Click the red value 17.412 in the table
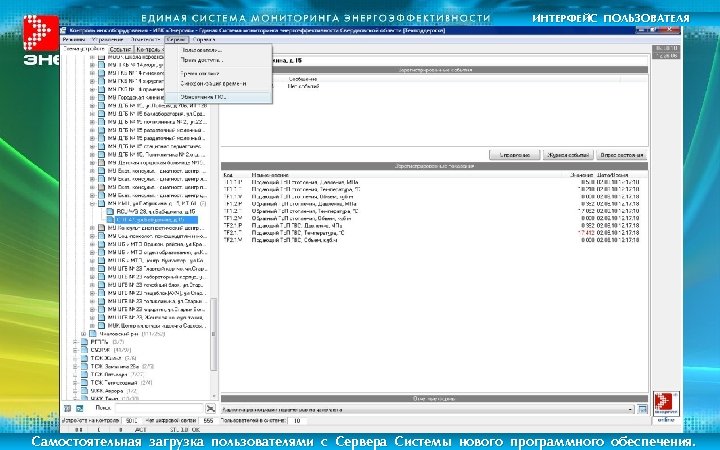Viewport: 720px width, 450px height. [x=586, y=233]
